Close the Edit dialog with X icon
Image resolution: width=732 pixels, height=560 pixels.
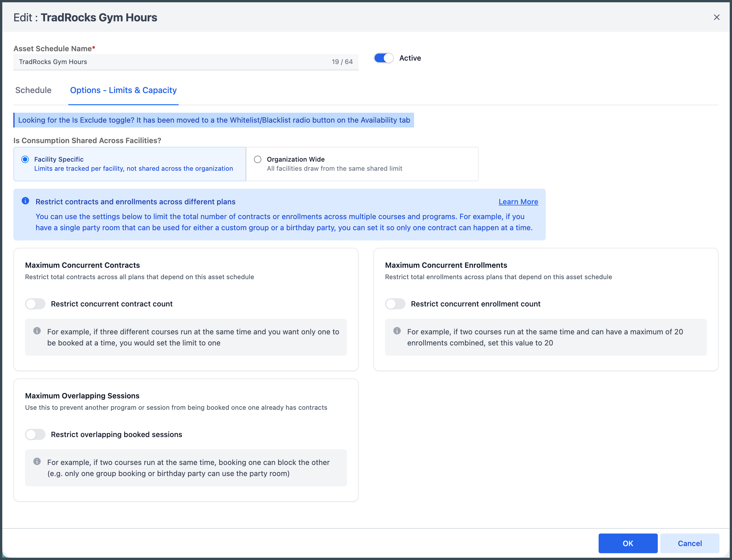tap(716, 17)
